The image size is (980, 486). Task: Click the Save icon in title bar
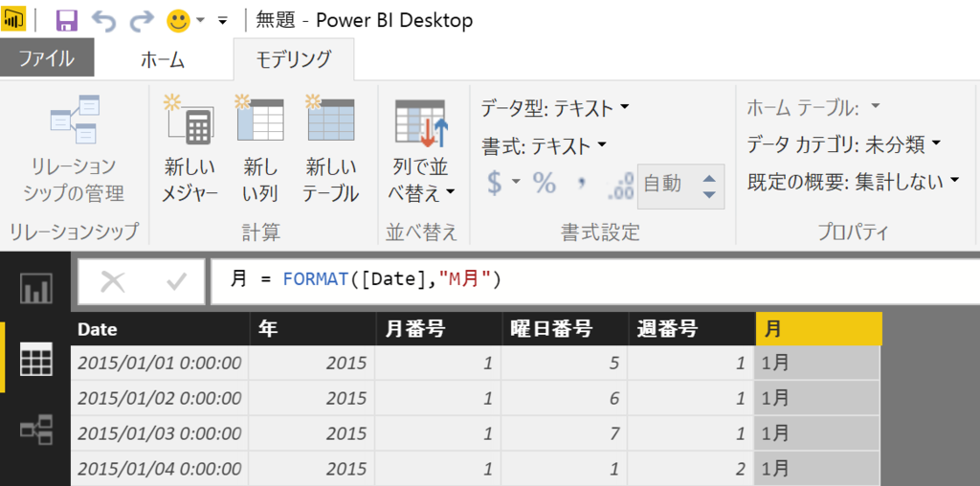(x=67, y=20)
